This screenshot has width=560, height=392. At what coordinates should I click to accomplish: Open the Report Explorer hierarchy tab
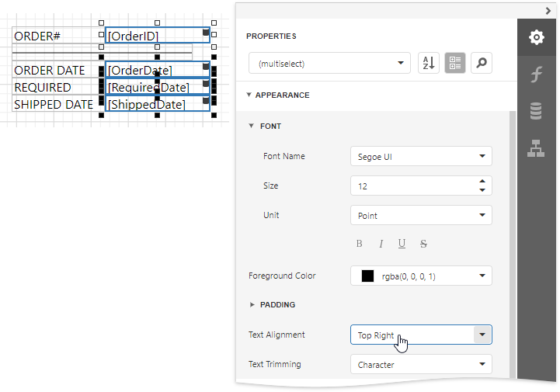536,147
